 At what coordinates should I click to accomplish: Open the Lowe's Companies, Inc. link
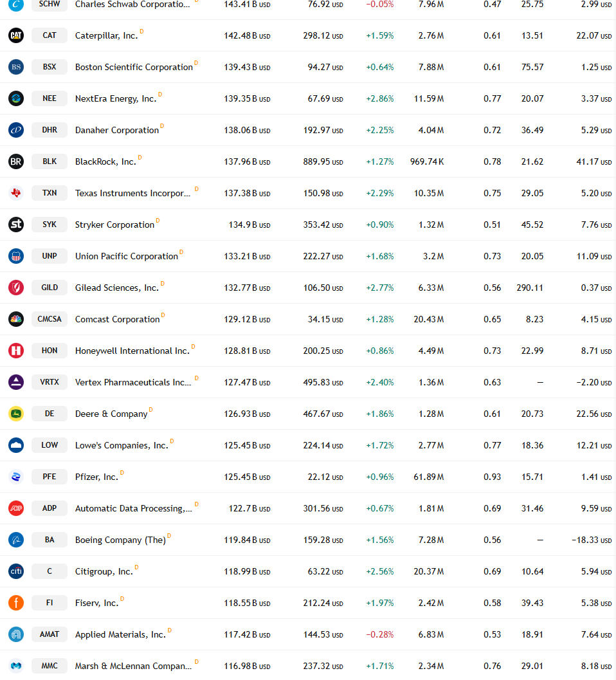(x=122, y=445)
